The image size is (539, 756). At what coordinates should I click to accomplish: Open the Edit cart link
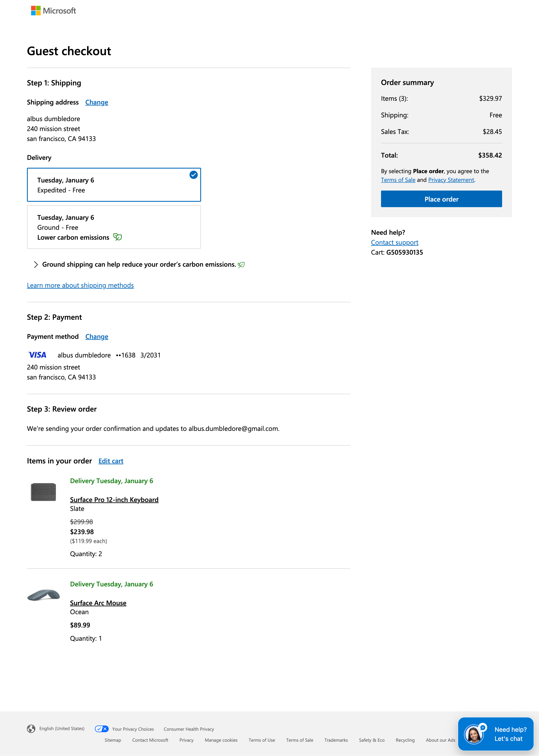(111, 461)
